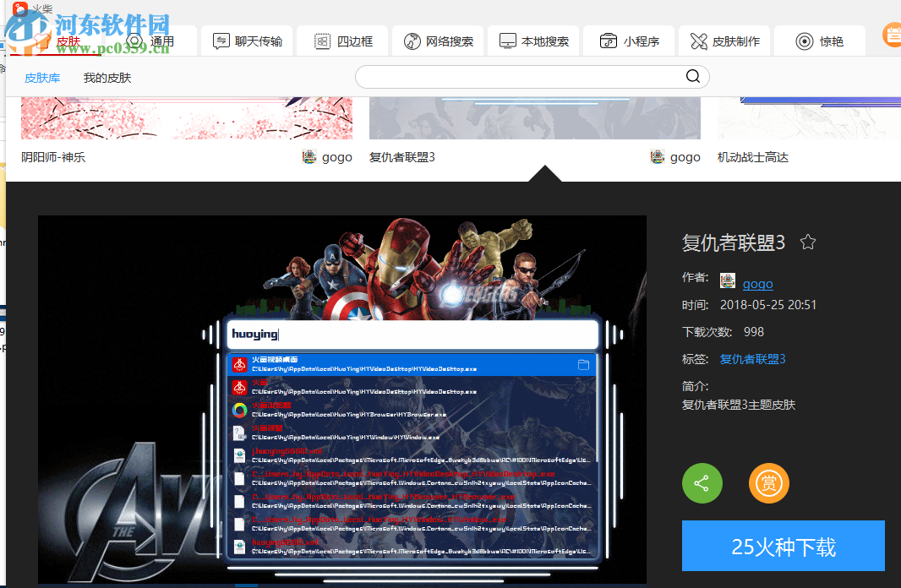This screenshot has height=588, width=901.
Task: Open the 本地搜索 tab
Action: [534, 41]
